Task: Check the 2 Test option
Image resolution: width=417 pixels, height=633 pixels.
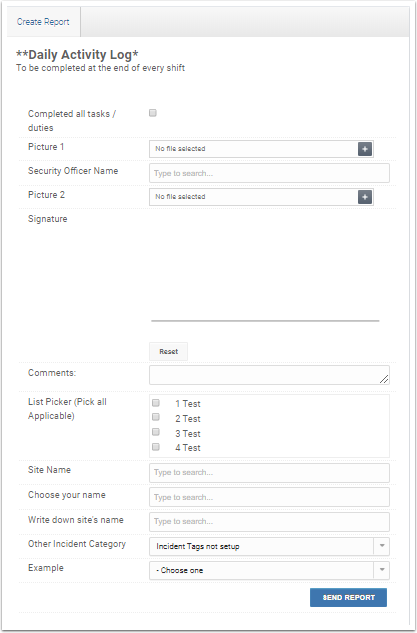Action: pyautogui.click(x=156, y=417)
